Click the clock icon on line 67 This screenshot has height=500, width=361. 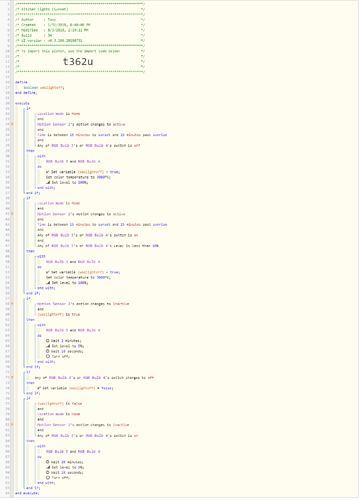click(48, 351)
